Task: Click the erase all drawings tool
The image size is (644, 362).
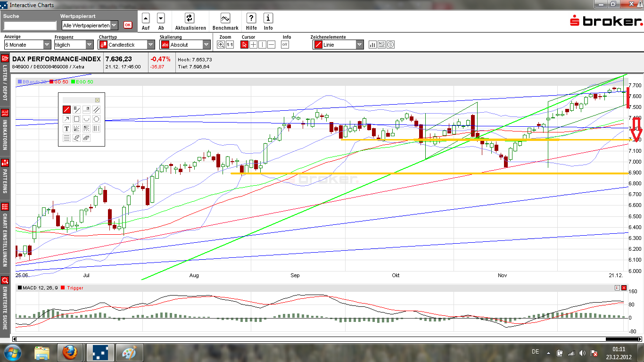Action: point(86,138)
